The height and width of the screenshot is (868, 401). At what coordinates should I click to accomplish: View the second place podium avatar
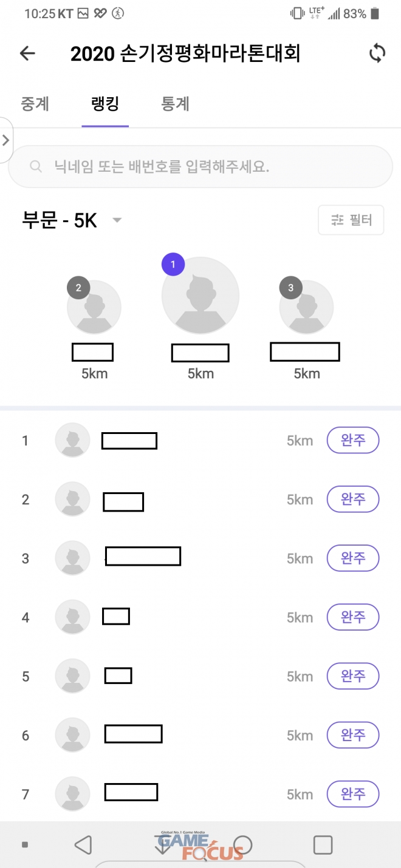(x=94, y=307)
